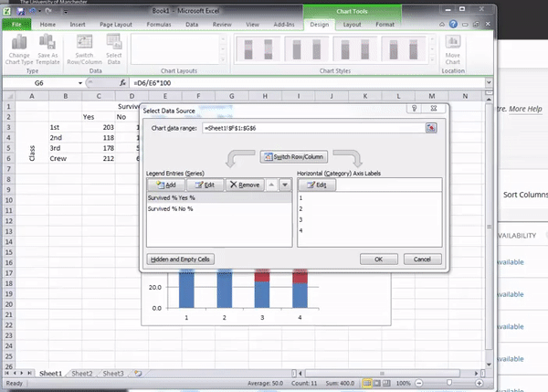Click the Select Data ribbon icon
The image size is (548, 392).
click(114, 42)
